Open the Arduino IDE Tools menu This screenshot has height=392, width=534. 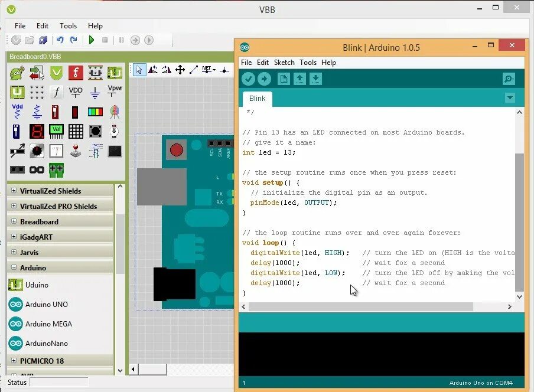[x=308, y=63]
